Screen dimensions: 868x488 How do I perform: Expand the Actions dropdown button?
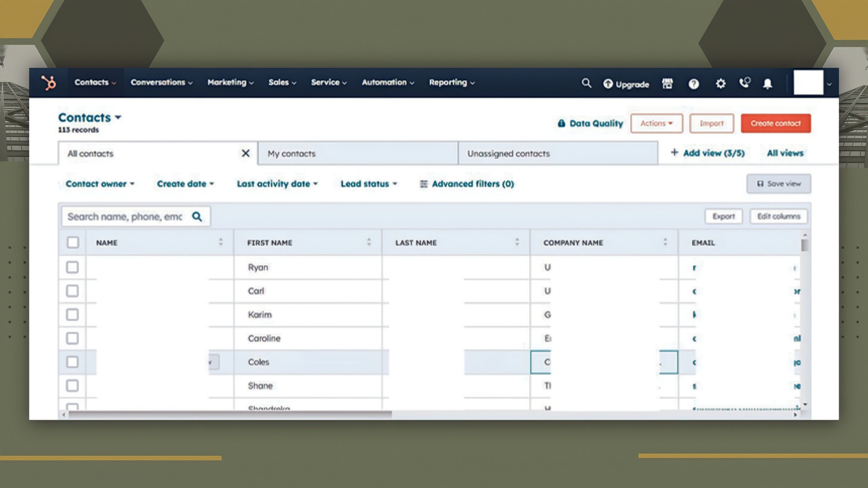pos(656,123)
